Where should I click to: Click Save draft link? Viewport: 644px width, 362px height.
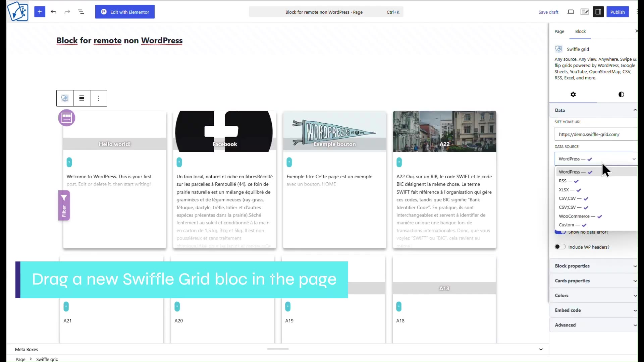coord(548,12)
